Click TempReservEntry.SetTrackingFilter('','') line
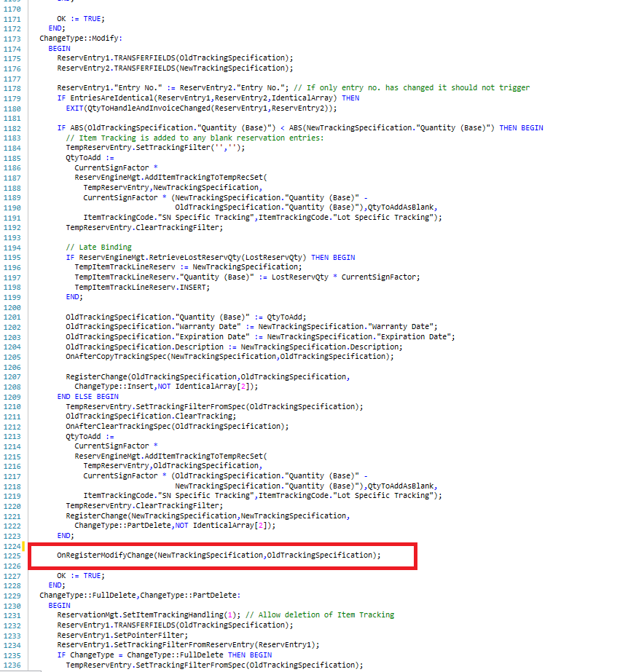Viewport: 620px width, 672px height. click(156, 148)
